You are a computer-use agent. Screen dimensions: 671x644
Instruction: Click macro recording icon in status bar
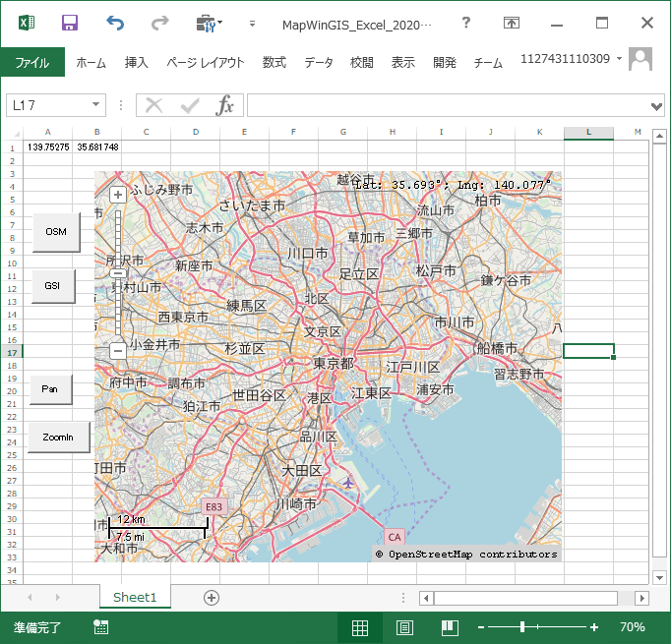[x=101, y=627]
